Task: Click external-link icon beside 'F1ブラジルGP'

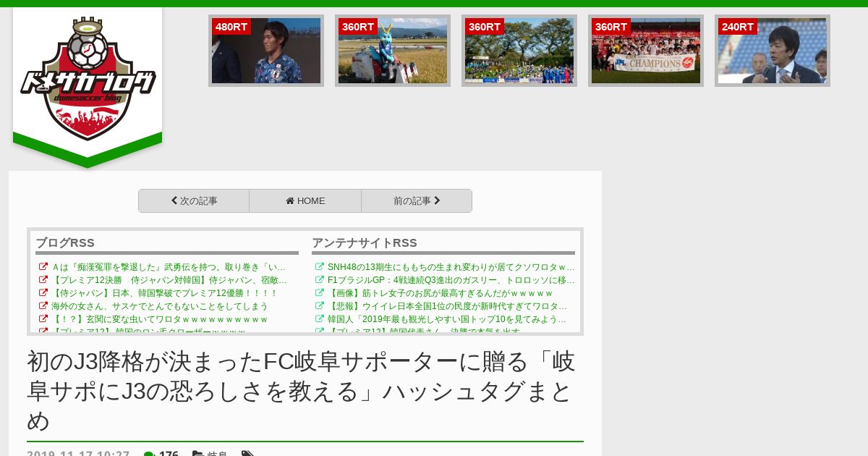Action: 320,280
